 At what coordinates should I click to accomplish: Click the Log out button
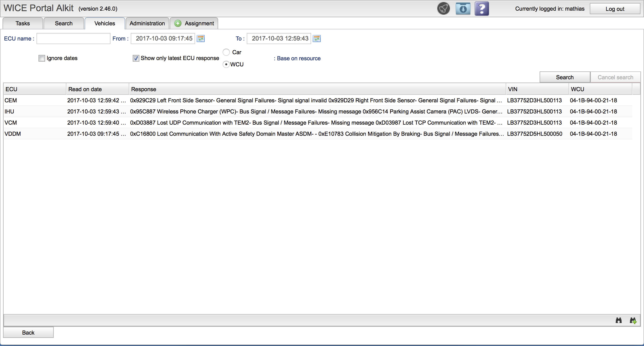point(615,9)
